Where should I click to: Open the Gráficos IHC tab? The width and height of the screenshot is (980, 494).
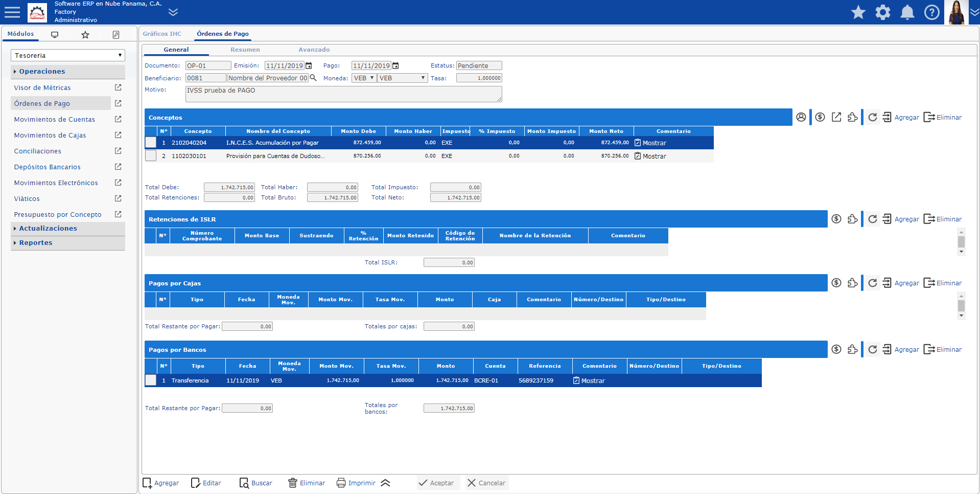(x=162, y=34)
